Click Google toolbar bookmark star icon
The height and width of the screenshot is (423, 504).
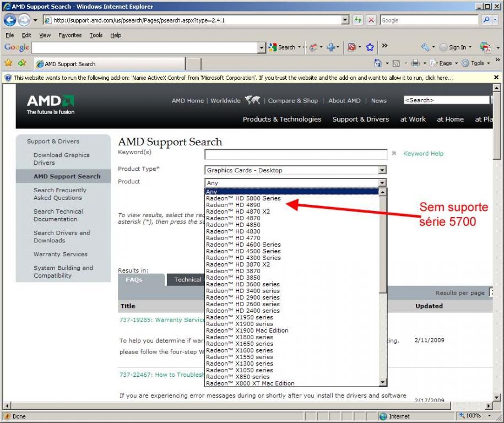click(370, 47)
